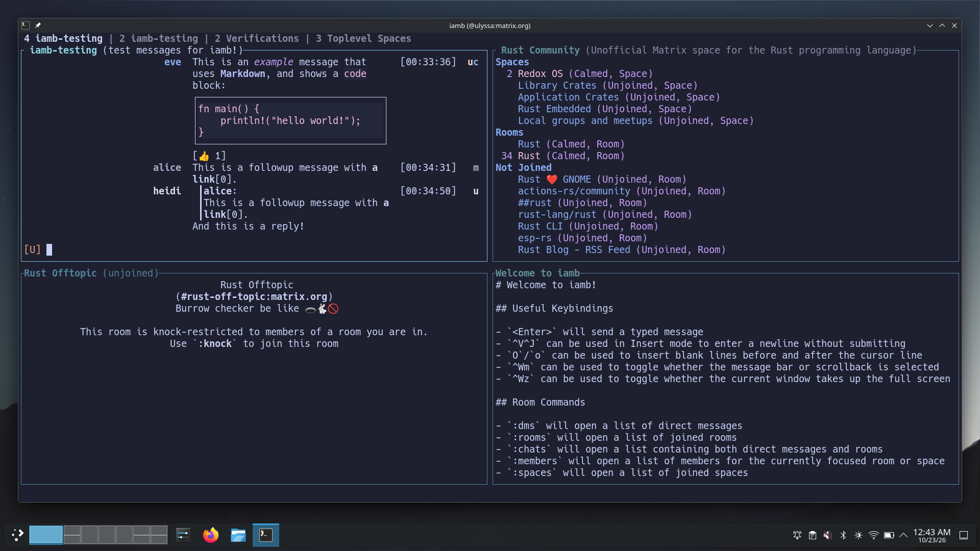Launch System Settings from the taskbar
The image size is (980, 551).
point(183,535)
